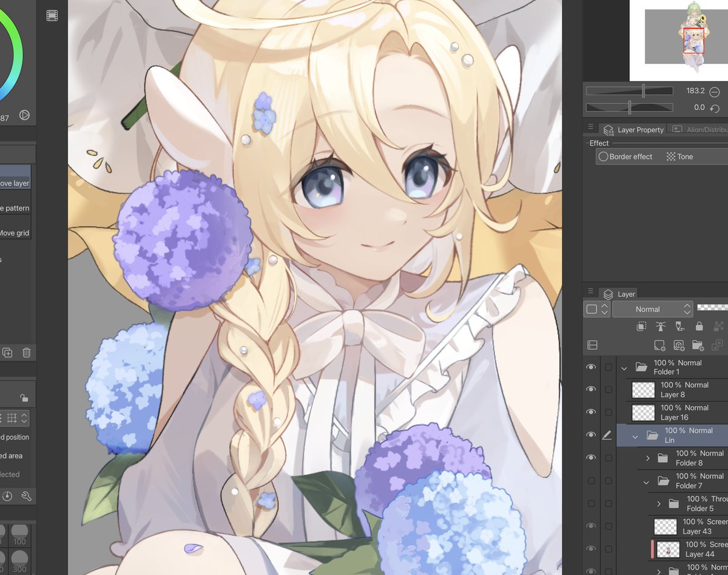Click the Clip to Layer Below icon
728x575 pixels.
pos(641,326)
